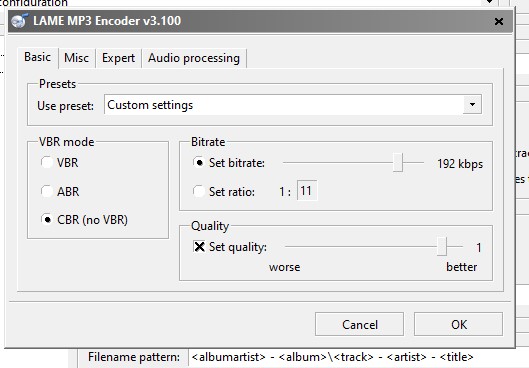Viewport: 529px width, 368px height.
Task: Select the CBR (no VBR) option
Action: pos(47,220)
